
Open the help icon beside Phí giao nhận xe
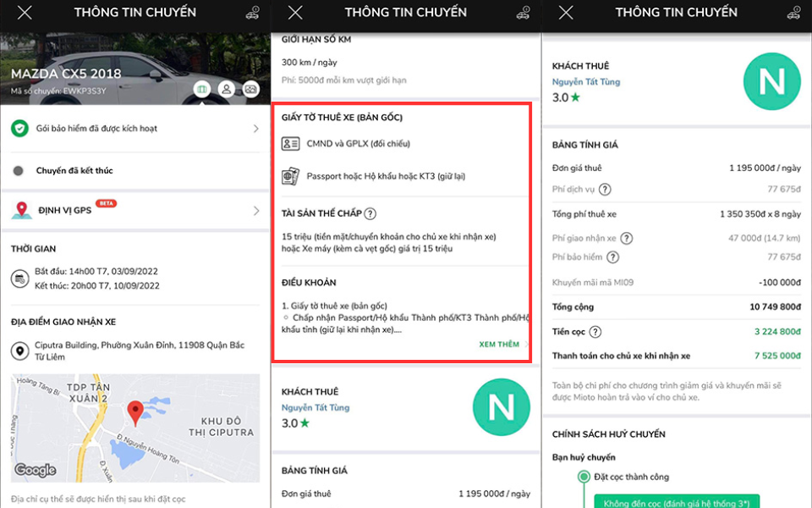coord(627,239)
